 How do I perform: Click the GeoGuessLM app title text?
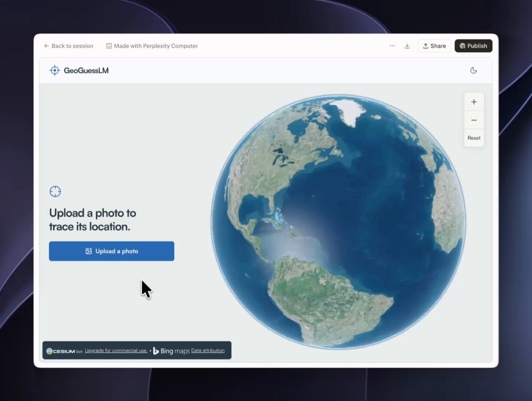86,70
